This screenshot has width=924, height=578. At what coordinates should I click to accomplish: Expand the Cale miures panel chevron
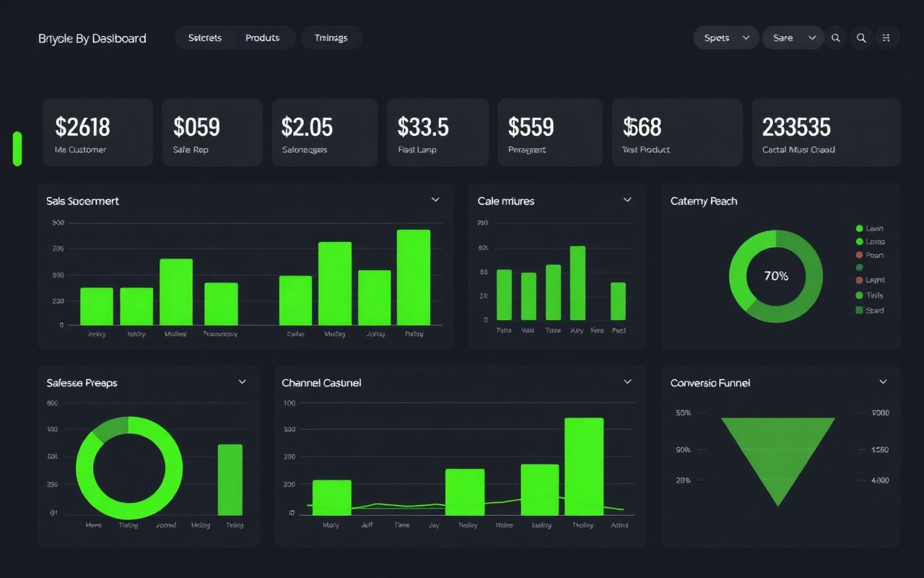[x=627, y=199]
